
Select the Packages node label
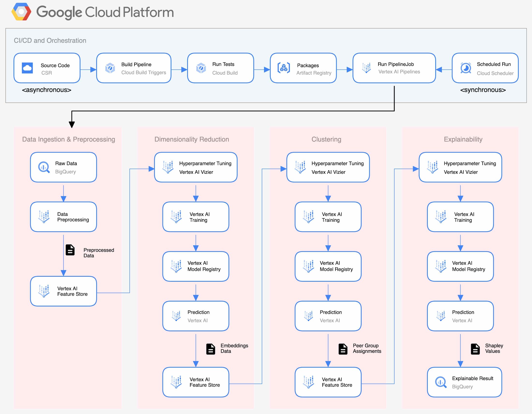(x=308, y=65)
